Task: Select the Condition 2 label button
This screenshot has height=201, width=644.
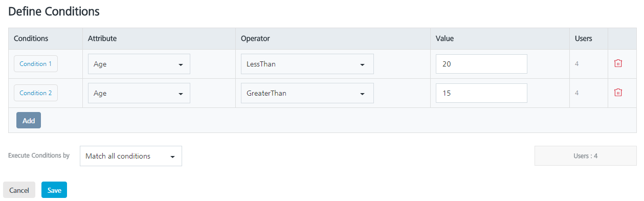Action: (36, 93)
